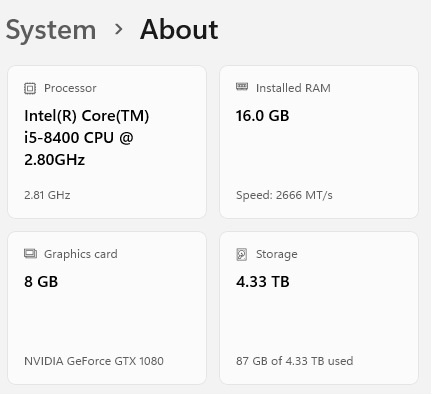This screenshot has height=395, width=433.
Task: Click the Processor chip icon
Action: click(x=30, y=88)
